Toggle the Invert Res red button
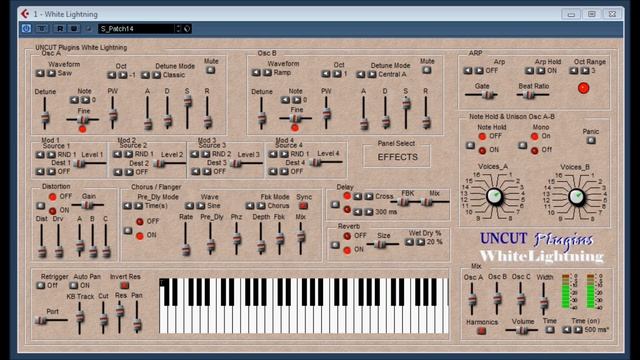This screenshot has height=360, width=640. [124, 285]
